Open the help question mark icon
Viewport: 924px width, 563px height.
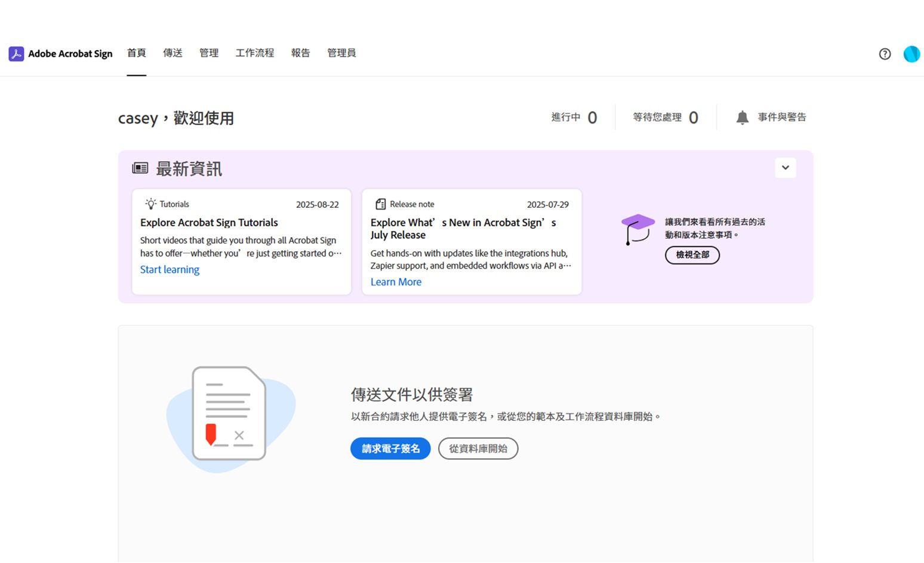click(885, 54)
